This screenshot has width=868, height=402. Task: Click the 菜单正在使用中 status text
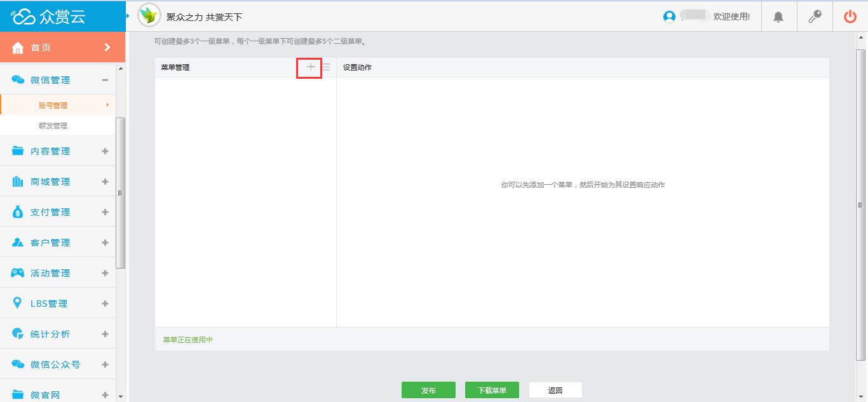[x=187, y=340]
